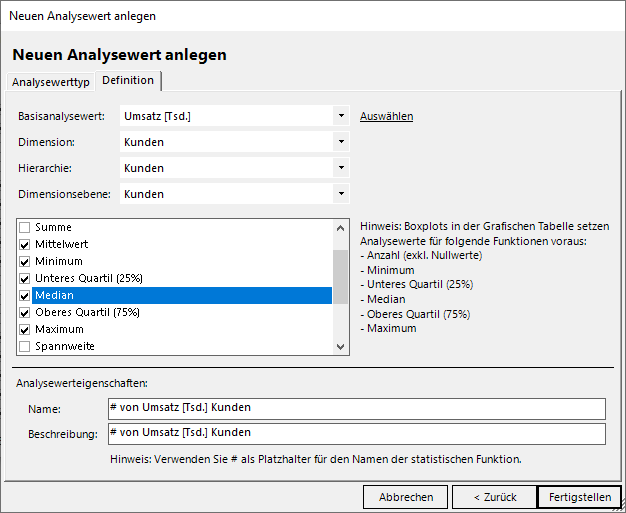626x513 pixels.
Task: Disable the Unteres Quartil (25%) checkbox
Action: pos(25,278)
